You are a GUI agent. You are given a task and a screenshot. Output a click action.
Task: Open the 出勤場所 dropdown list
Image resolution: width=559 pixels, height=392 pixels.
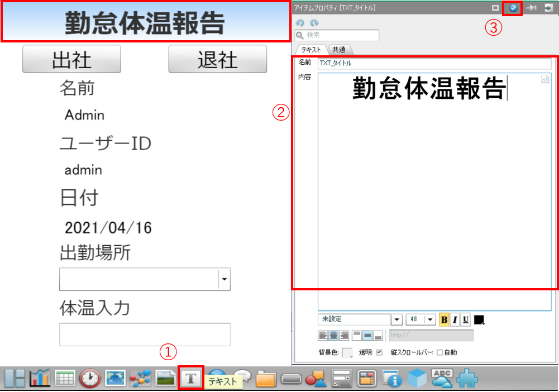click(224, 280)
